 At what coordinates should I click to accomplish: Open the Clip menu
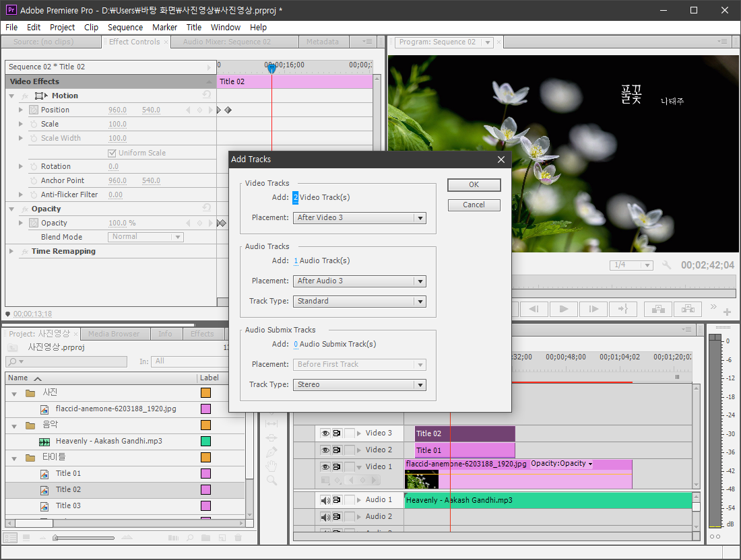pos(91,28)
